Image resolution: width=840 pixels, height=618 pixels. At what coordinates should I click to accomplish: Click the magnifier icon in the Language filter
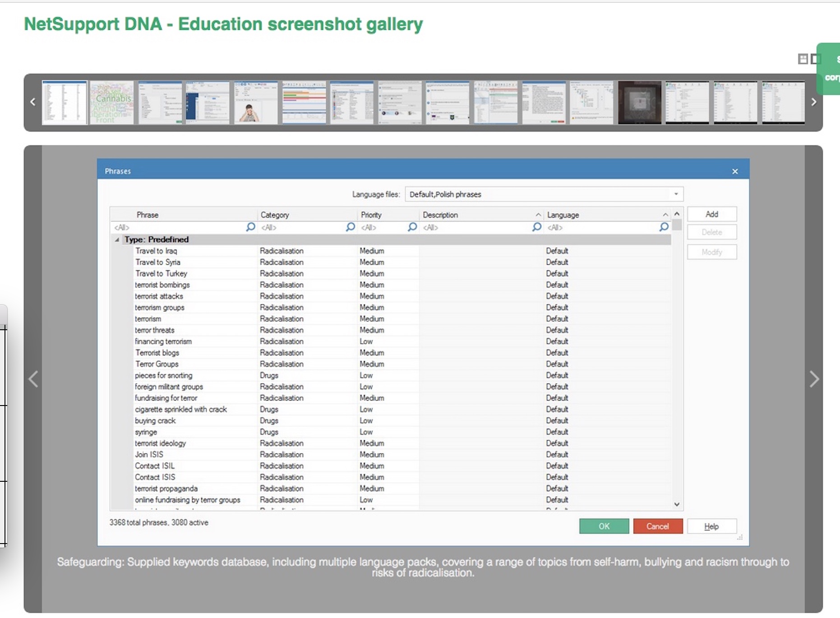(x=664, y=227)
